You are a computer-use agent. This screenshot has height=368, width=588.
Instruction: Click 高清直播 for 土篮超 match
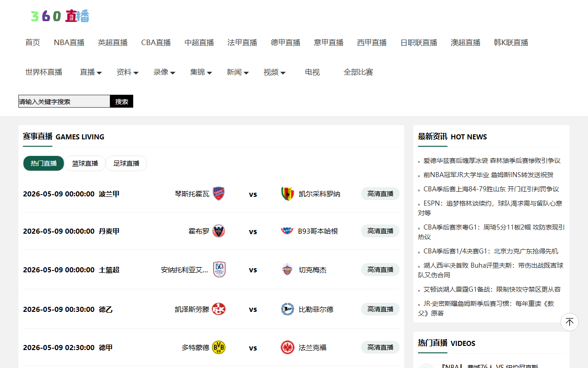click(x=380, y=270)
